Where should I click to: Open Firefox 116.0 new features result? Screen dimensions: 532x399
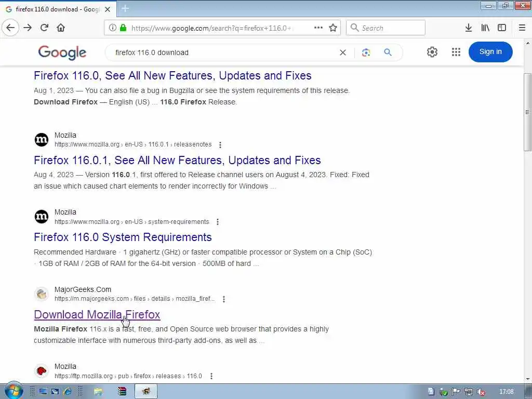click(172, 75)
